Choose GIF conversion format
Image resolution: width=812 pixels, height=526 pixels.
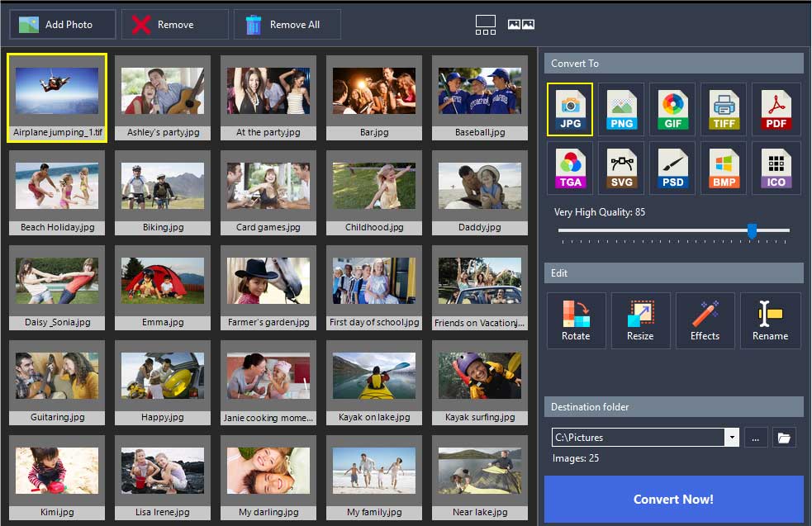click(672, 108)
